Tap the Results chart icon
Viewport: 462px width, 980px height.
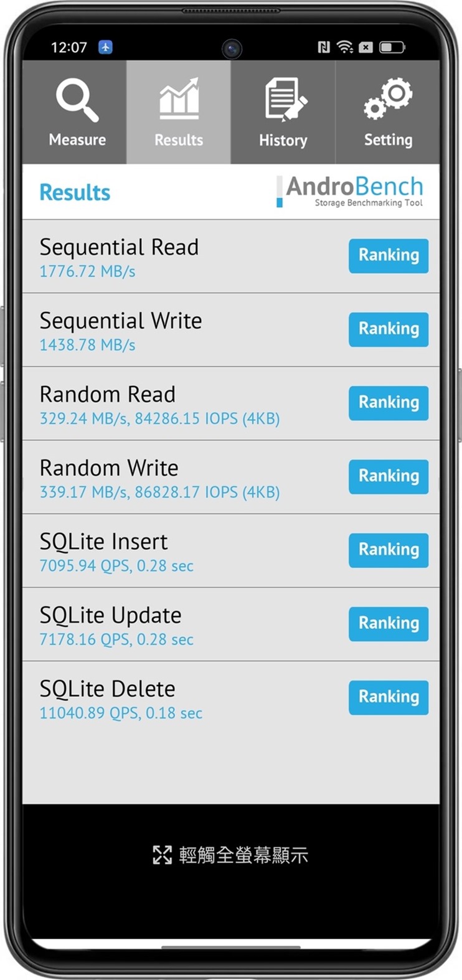pos(179,99)
